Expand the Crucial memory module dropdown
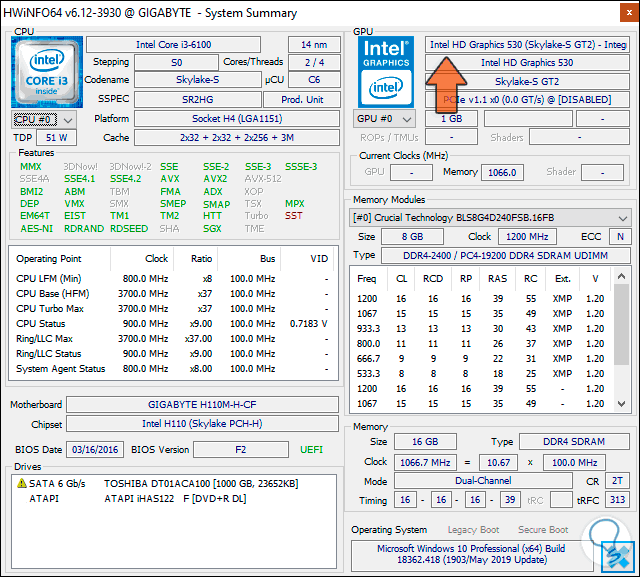 (621, 217)
